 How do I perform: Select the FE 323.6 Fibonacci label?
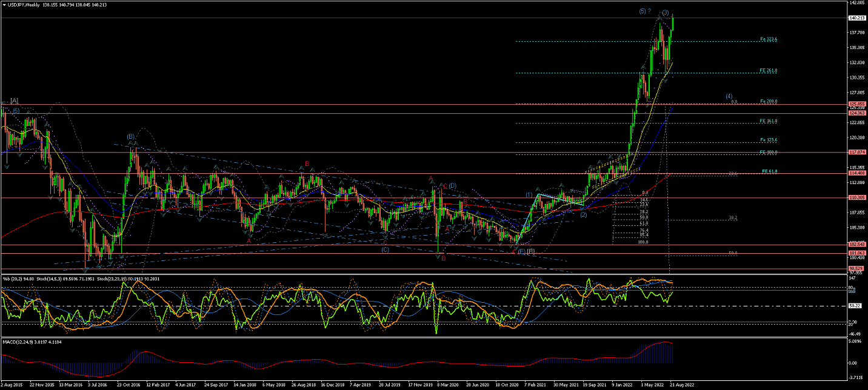[x=769, y=39]
